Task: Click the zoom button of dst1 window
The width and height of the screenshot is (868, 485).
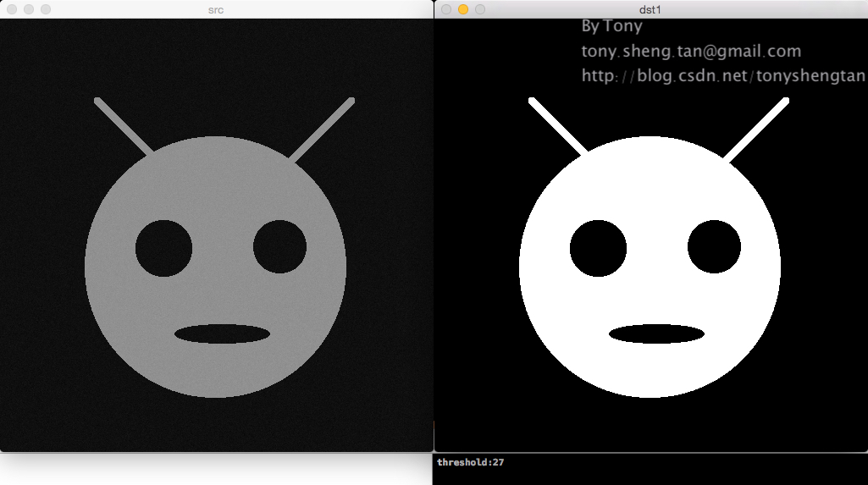Action: [x=480, y=9]
